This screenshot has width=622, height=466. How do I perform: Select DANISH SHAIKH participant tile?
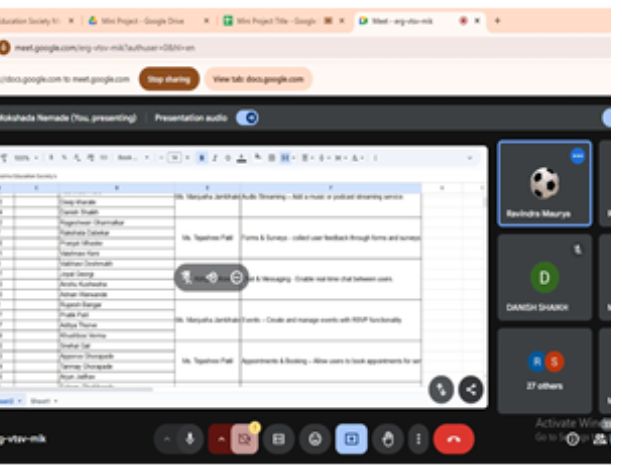[x=544, y=278]
